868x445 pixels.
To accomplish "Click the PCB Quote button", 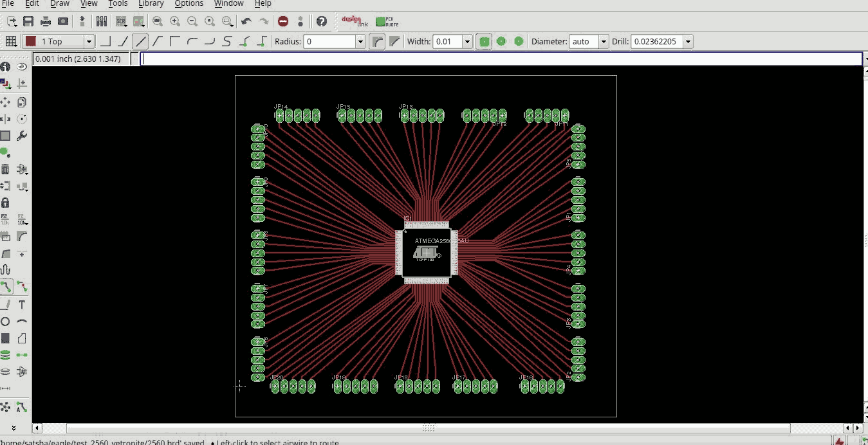I will [x=387, y=21].
